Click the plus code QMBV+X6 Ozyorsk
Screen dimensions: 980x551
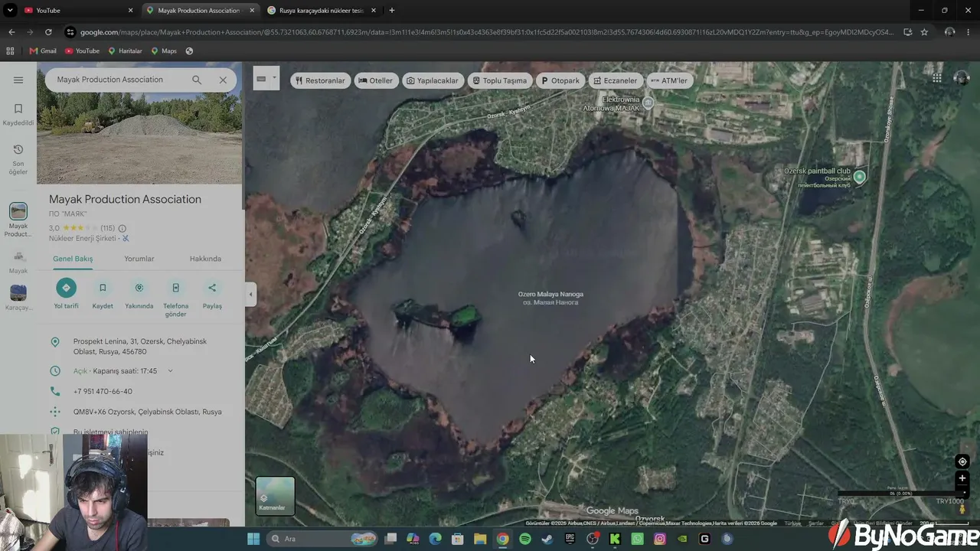[148, 412]
